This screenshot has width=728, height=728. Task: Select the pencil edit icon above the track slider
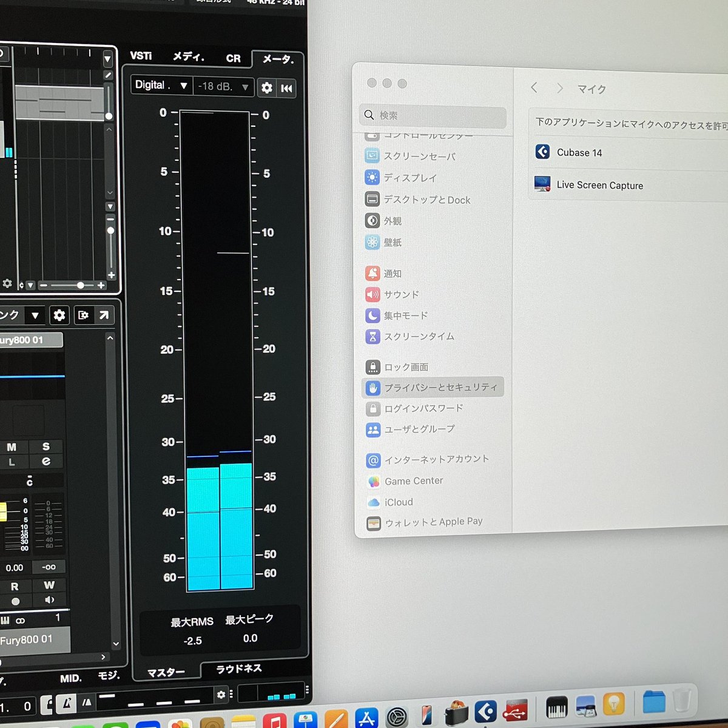tap(108, 75)
